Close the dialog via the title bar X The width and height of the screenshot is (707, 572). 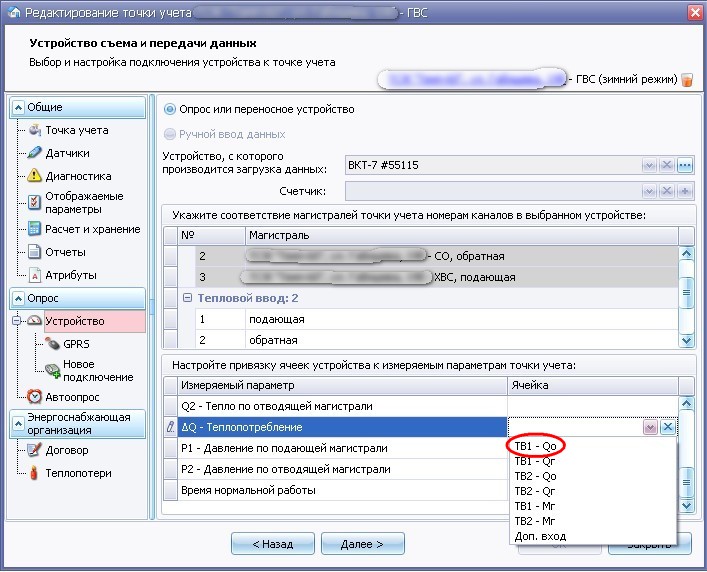tap(695, 12)
